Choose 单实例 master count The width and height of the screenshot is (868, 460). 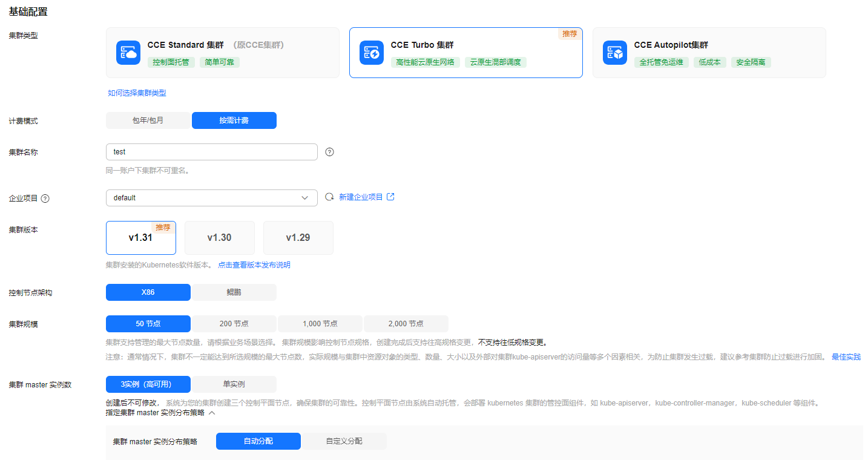tap(234, 384)
